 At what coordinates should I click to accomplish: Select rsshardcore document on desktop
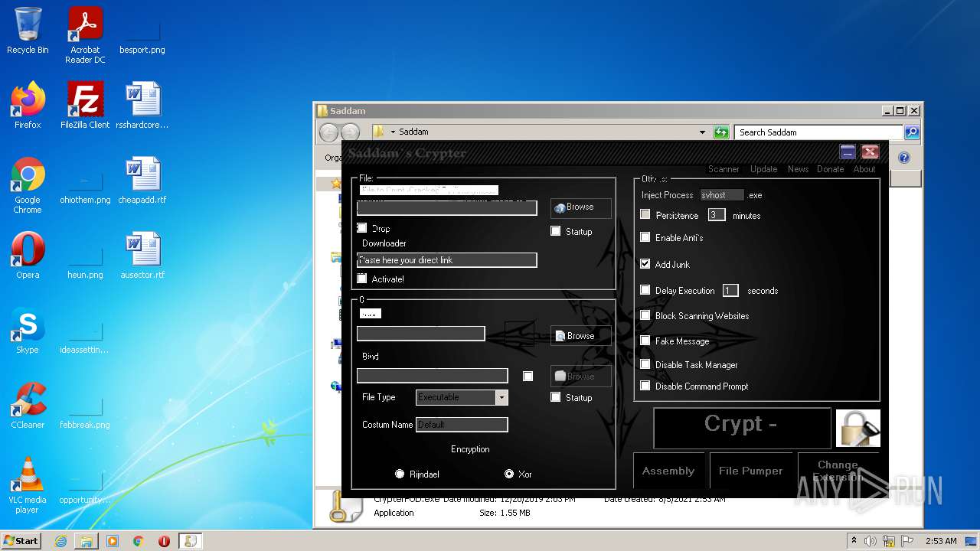coord(142,106)
